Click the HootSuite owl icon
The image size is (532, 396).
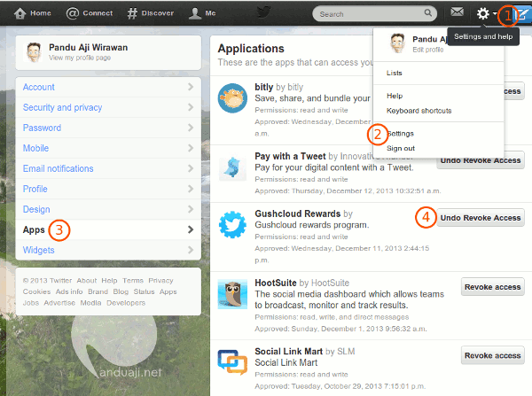click(x=232, y=294)
